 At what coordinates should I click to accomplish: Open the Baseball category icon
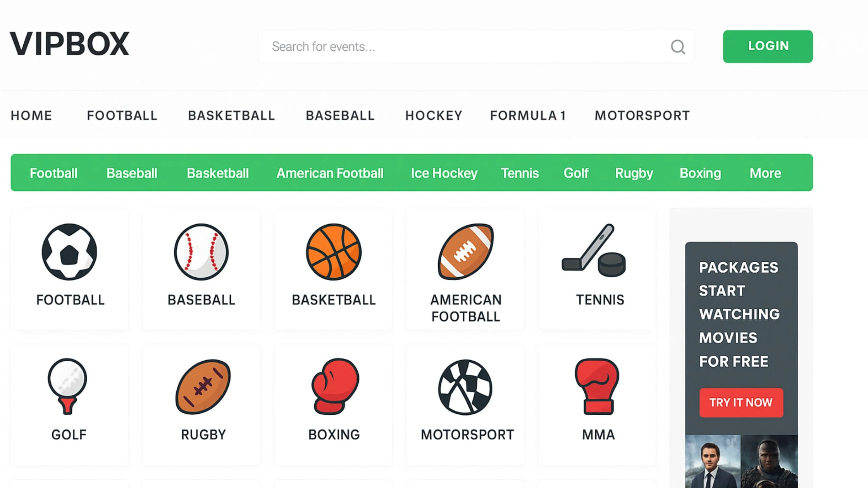201,252
